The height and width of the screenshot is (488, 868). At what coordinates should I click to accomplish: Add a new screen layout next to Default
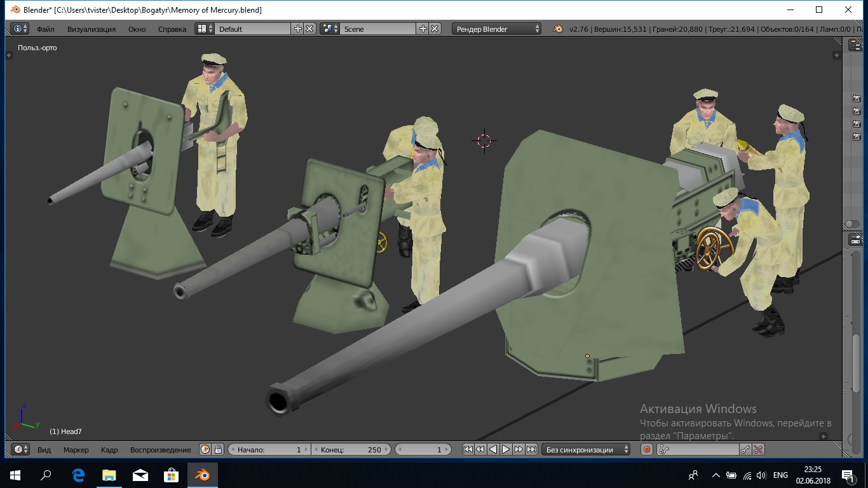297,29
